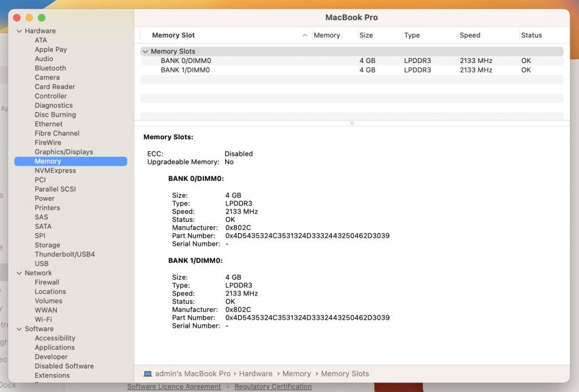Select Storage in the Hardware list
The height and width of the screenshot is (392, 579).
click(47, 245)
